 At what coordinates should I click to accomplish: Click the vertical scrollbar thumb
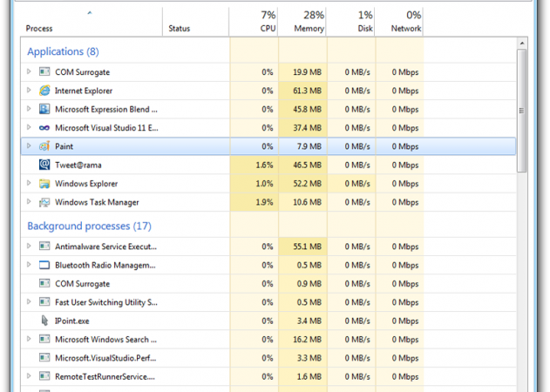point(522,109)
